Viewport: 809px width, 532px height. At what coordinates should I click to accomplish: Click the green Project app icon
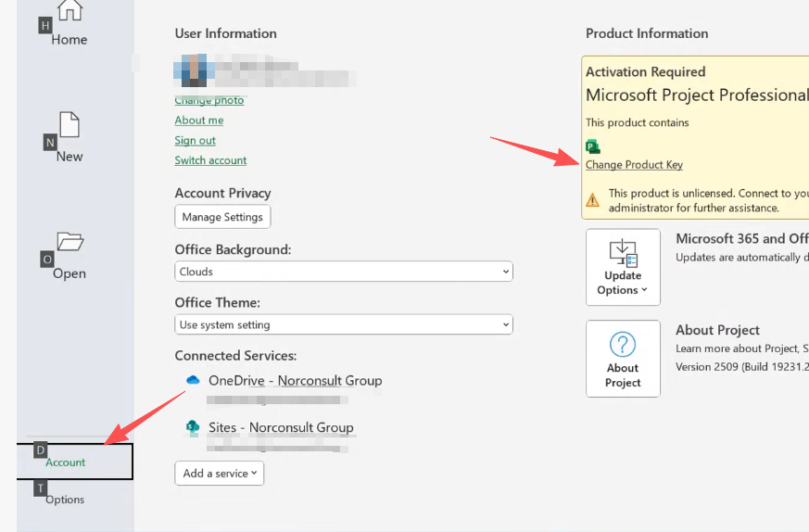point(593,146)
